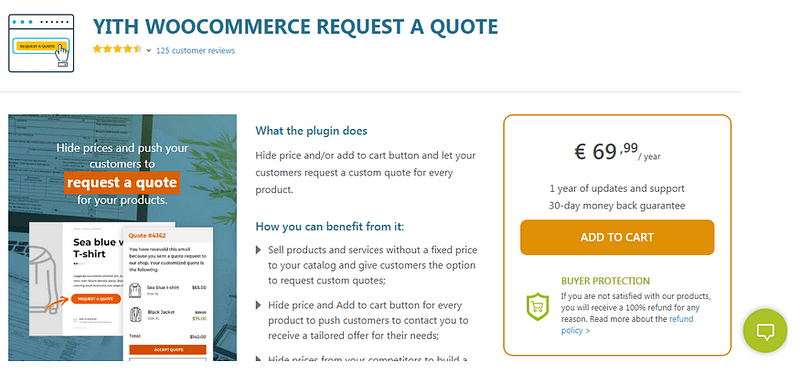Expand the rating breakdown dropdown arrow

point(149,51)
